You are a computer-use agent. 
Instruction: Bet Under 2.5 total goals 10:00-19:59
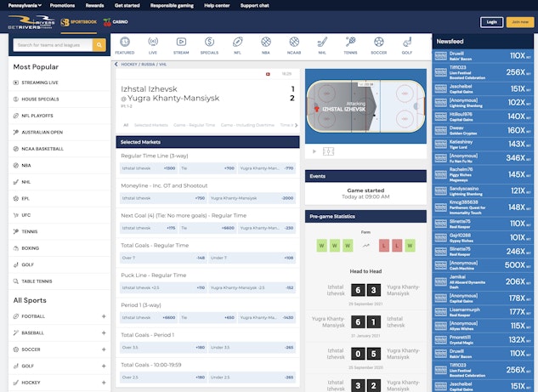[x=252, y=378]
